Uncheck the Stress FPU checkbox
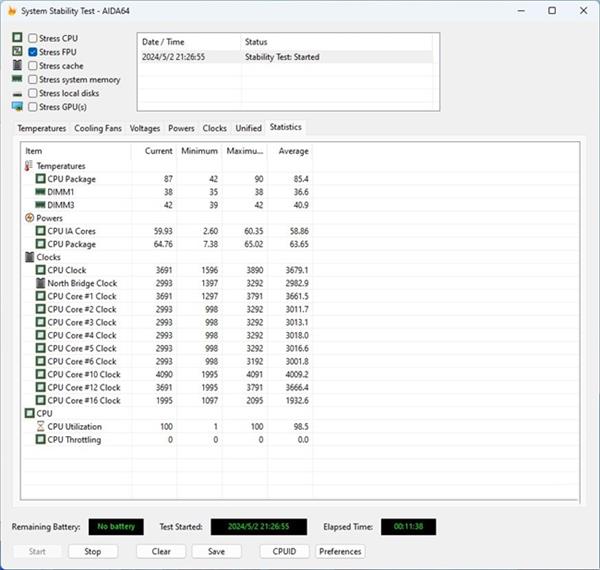600x570 pixels. [33, 52]
